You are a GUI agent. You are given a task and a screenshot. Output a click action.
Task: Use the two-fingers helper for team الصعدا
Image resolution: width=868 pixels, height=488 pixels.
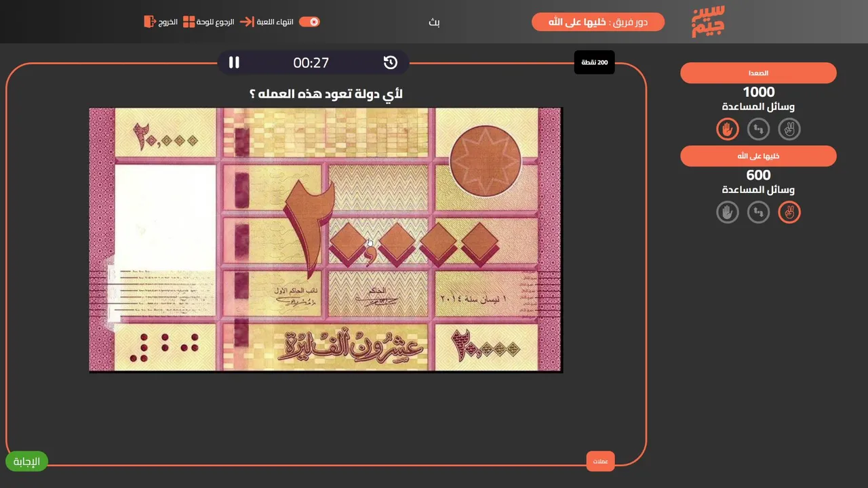coord(789,129)
